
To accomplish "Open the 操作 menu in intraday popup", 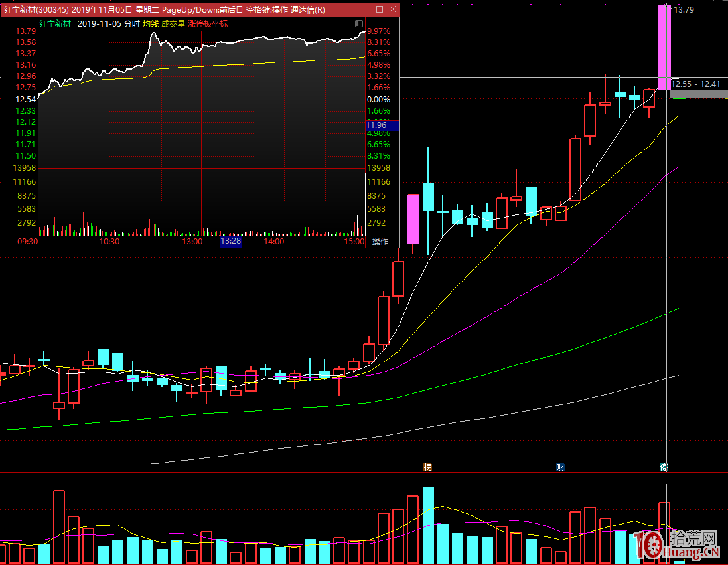I will pos(380,242).
